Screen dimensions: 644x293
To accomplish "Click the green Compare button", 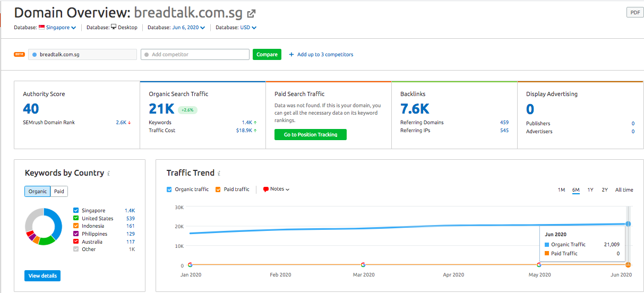I will (x=267, y=54).
